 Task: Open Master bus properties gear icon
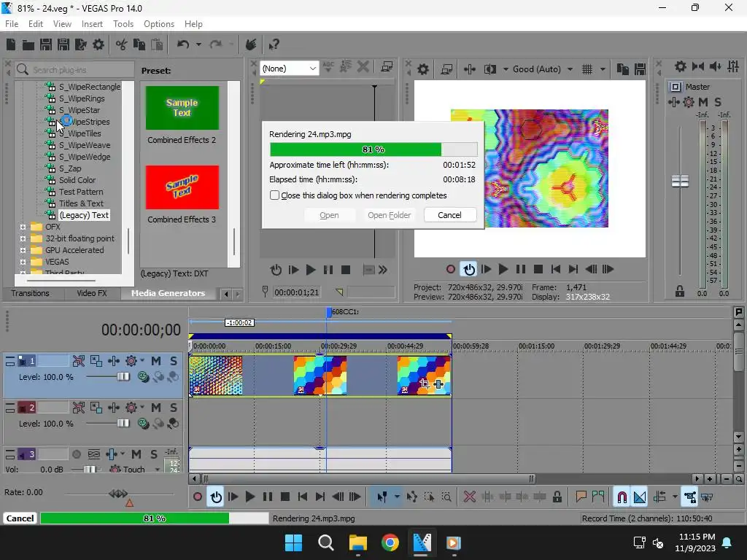pos(681,66)
